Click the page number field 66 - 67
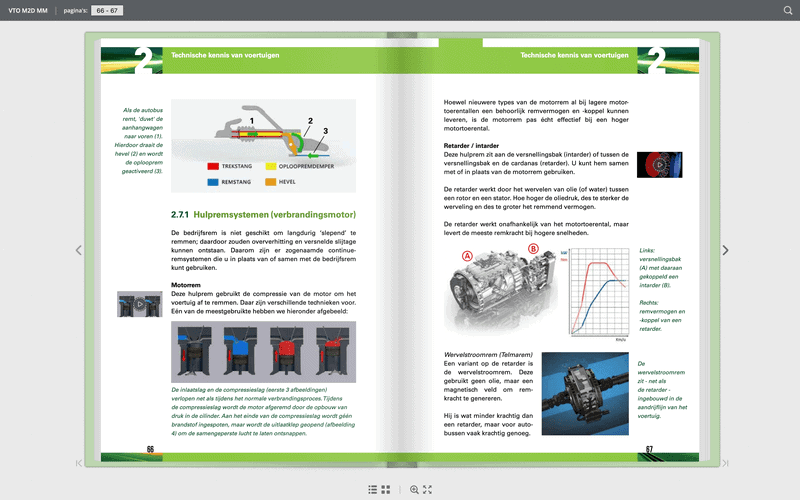 click(x=107, y=10)
